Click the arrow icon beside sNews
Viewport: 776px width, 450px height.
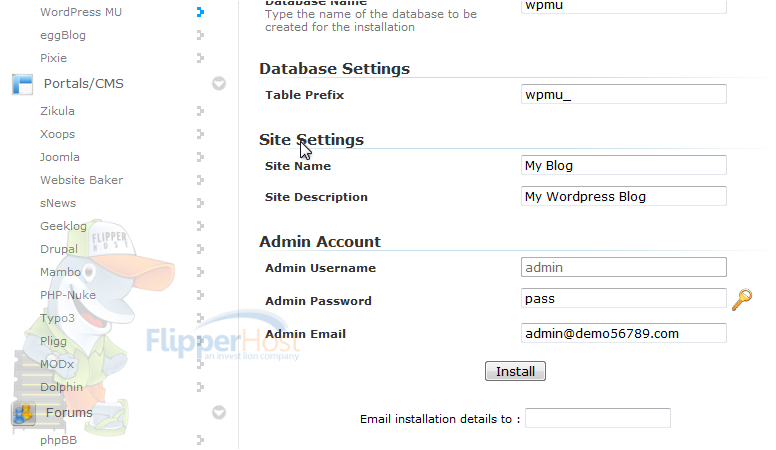(x=200, y=203)
